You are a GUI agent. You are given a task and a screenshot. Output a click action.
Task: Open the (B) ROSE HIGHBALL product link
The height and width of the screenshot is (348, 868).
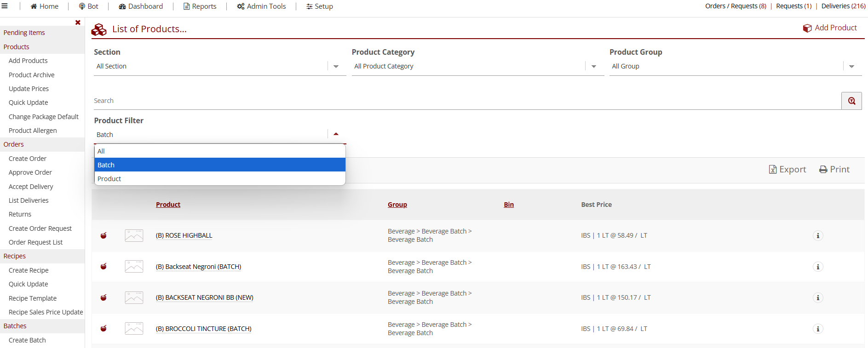click(x=184, y=235)
